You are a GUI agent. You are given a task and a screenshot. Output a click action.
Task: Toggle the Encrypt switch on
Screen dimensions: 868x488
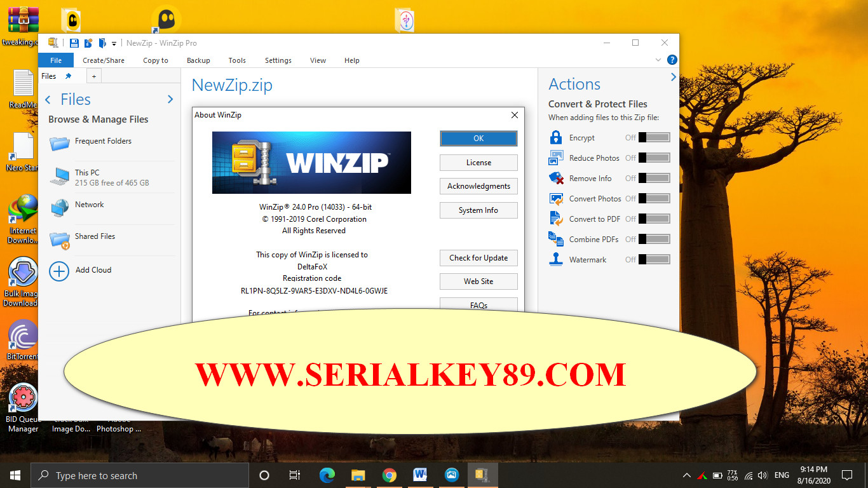(x=654, y=137)
